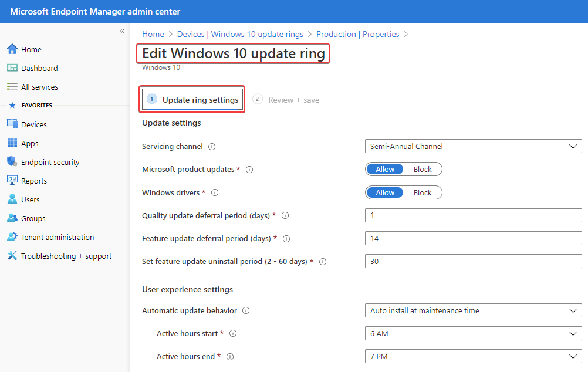Click the Reports icon in sidebar
This screenshot has height=372, width=588.
pyautogui.click(x=12, y=180)
